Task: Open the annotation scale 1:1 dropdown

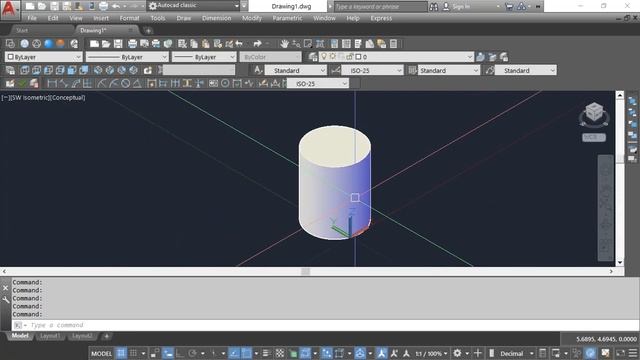Action: [x=431, y=353]
